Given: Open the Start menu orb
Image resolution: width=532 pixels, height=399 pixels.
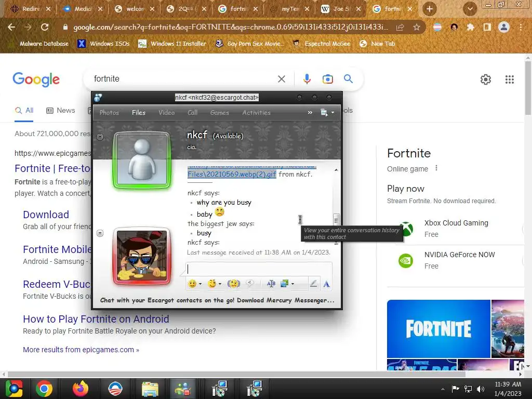Looking at the screenshot, I should [x=14, y=389].
